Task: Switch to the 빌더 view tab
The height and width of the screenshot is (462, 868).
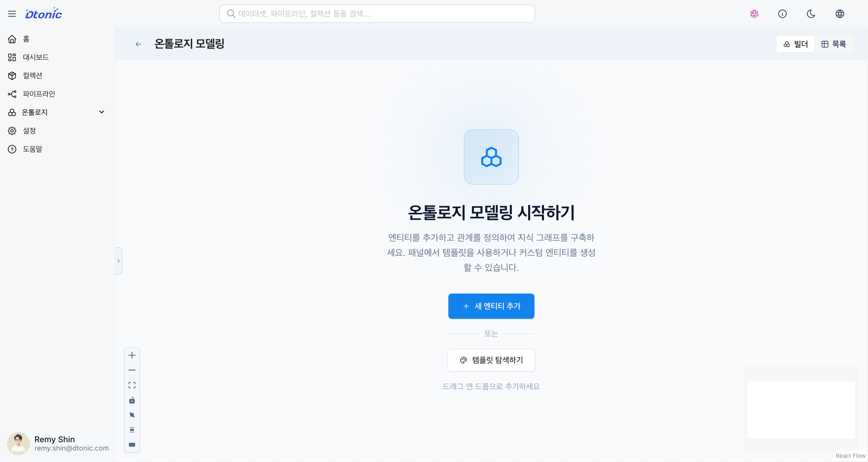Action: (795, 44)
